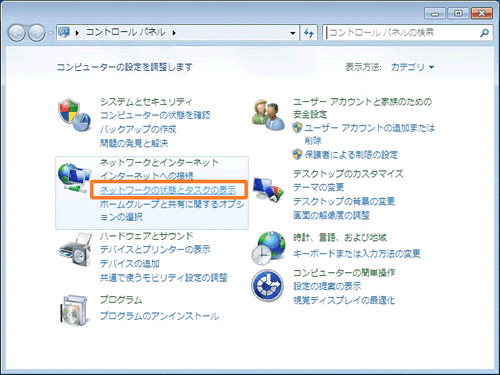Click プログラムのアンインストール link

tap(159, 316)
